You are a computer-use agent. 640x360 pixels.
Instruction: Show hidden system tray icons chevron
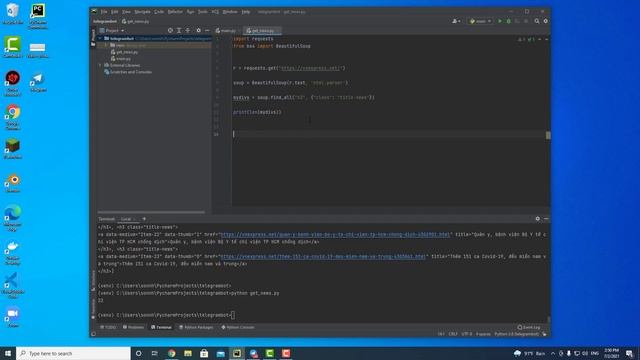pos(553,353)
